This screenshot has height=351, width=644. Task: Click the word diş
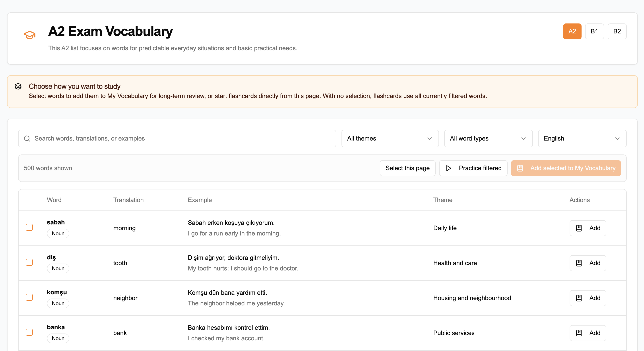click(x=51, y=257)
